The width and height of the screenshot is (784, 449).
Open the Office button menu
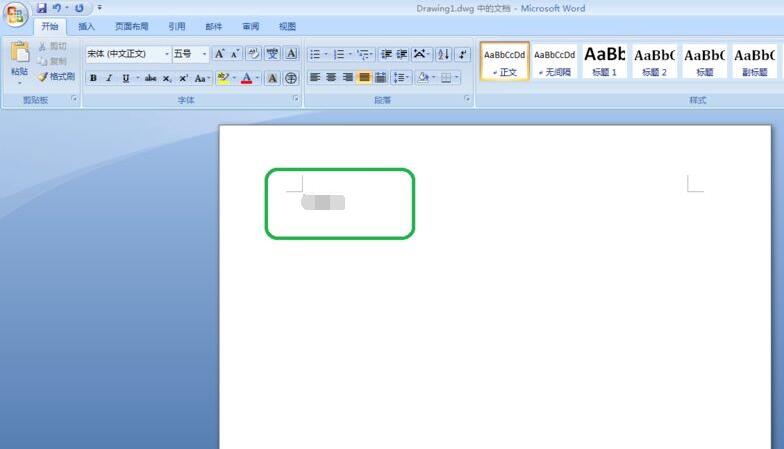[x=15, y=14]
